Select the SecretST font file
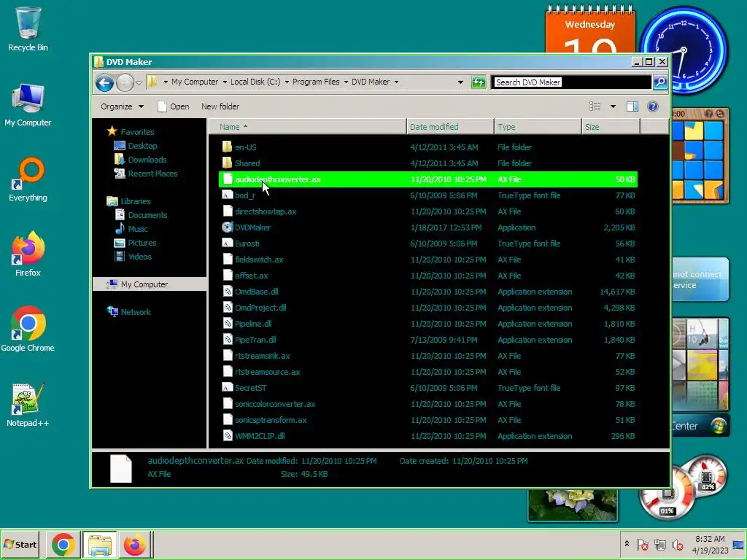 tap(250, 388)
